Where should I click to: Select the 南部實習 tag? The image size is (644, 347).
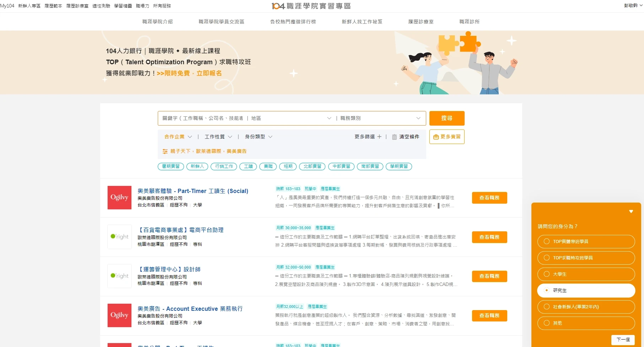click(370, 166)
